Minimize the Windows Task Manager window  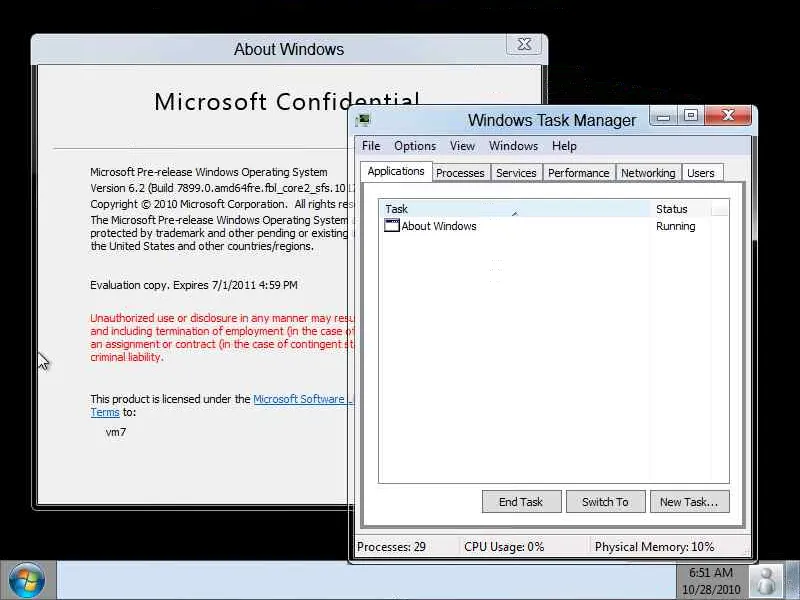coord(663,116)
